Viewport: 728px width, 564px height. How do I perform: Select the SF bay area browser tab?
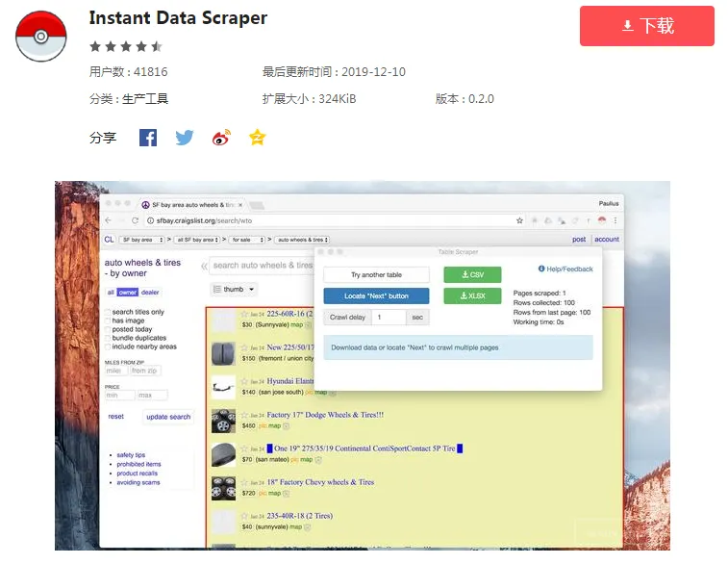point(191,205)
